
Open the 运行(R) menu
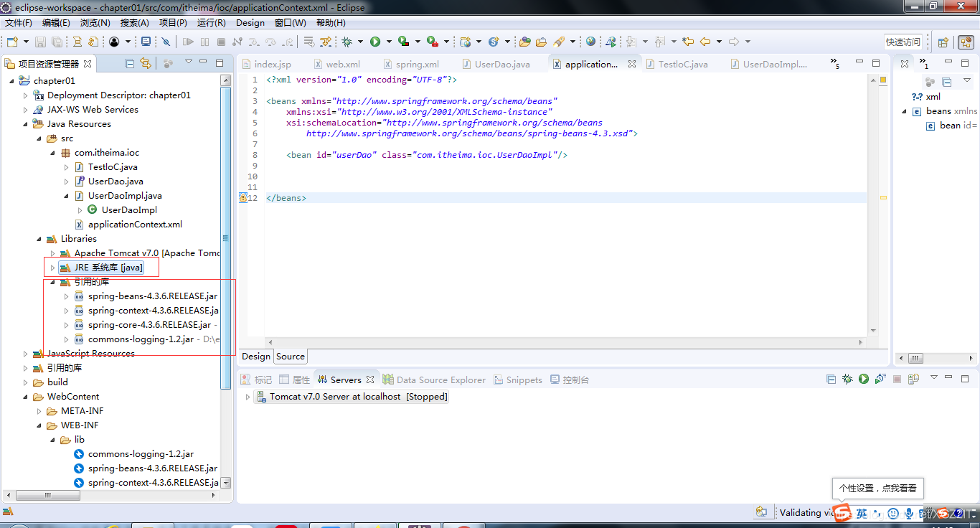[x=212, y=23]
